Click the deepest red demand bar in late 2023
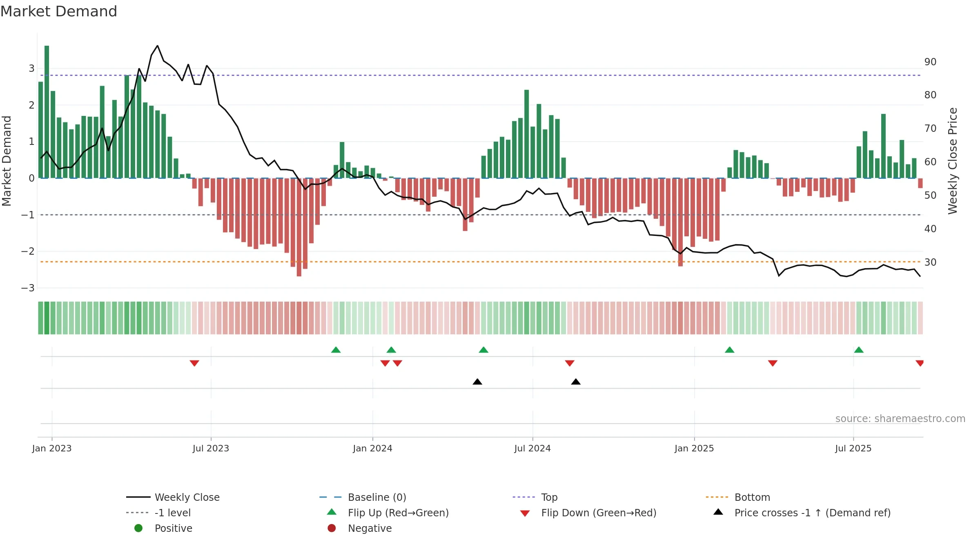Image resolution: width=980 pixels, height=551 pixels. (x=299, y=227)
